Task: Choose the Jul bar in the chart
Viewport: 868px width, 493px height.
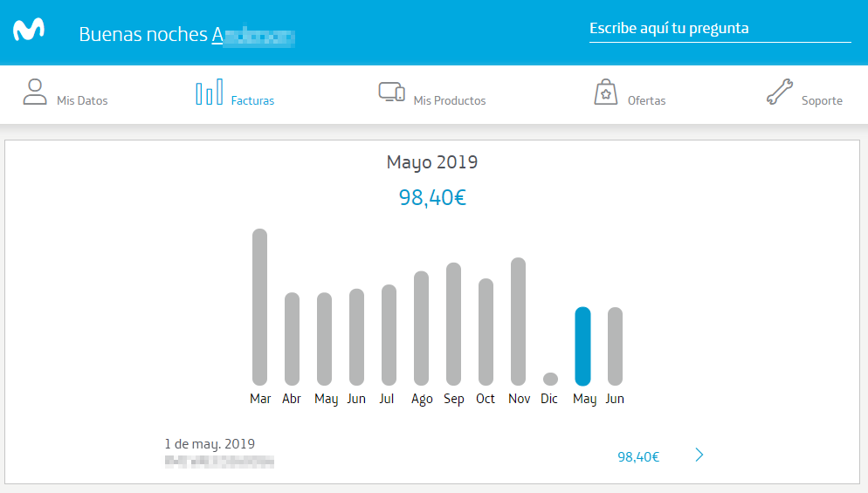Action: (389, 335)
